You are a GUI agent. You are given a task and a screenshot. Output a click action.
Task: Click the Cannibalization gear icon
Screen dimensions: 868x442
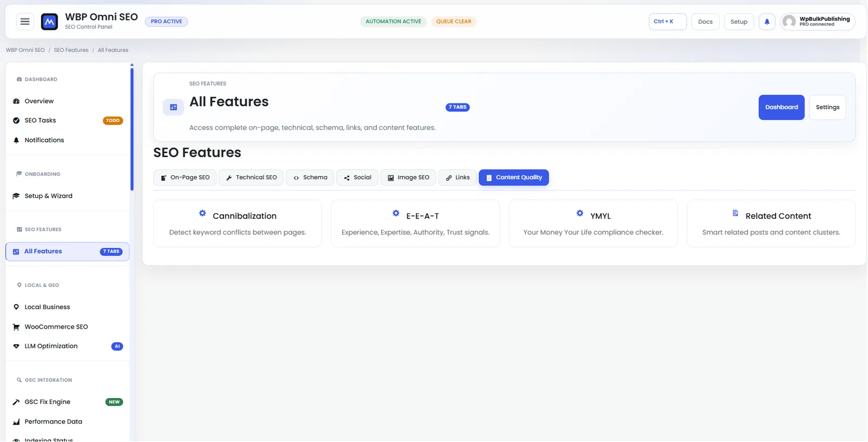[x=202, y=213]
